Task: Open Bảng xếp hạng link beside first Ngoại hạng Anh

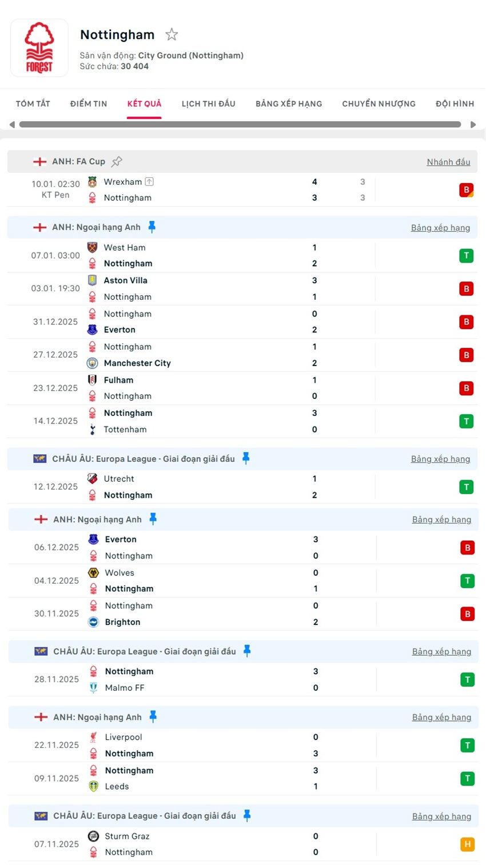Action: pyautogui.click(x=440, y=228)
